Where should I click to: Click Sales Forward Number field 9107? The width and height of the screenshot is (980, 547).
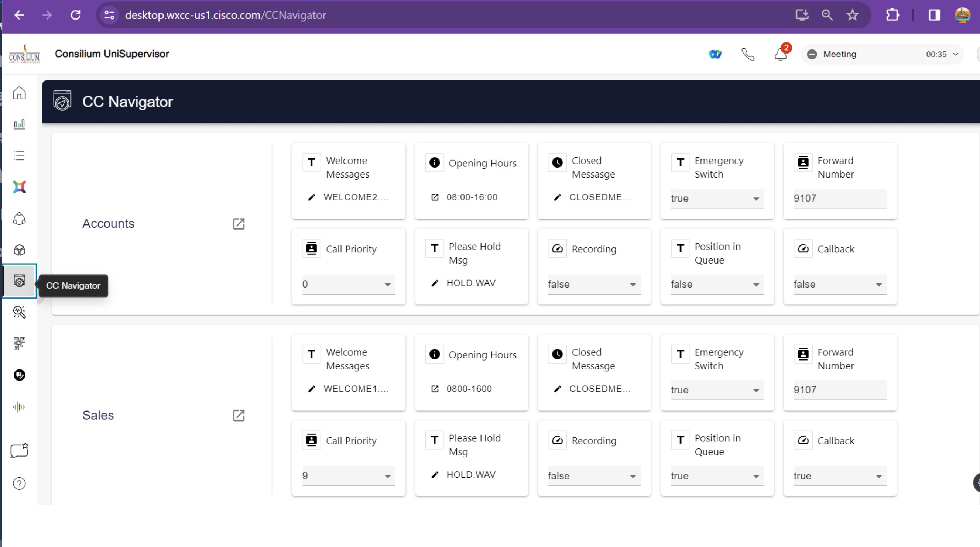(x=840, y=390)
